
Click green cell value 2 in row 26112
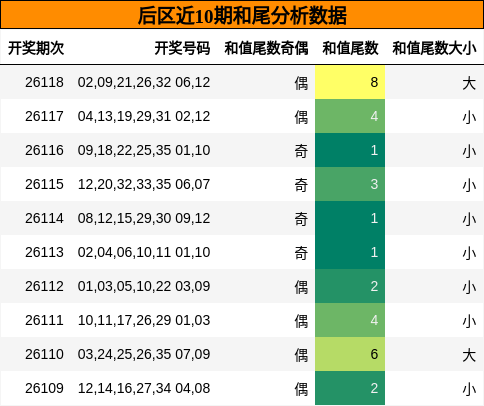(350, 286)
